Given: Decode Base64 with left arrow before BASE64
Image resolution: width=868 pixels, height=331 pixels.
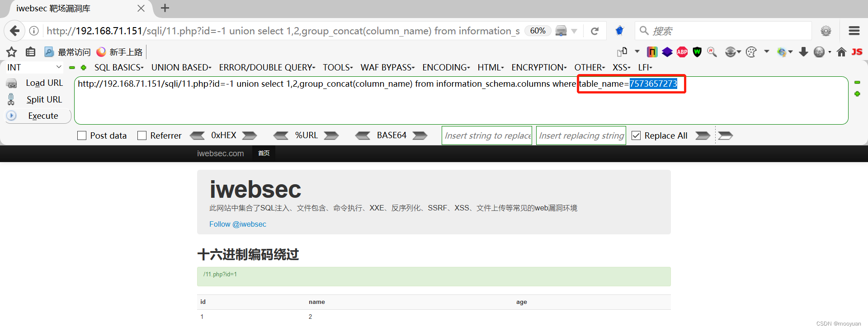Looking at the screenshot, I should 363,135.
